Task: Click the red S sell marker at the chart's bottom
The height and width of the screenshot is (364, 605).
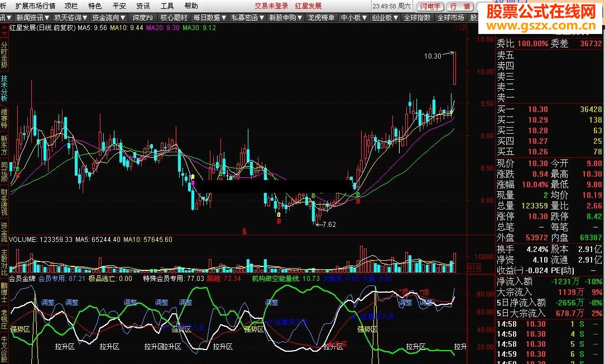Action: [244, 231]
